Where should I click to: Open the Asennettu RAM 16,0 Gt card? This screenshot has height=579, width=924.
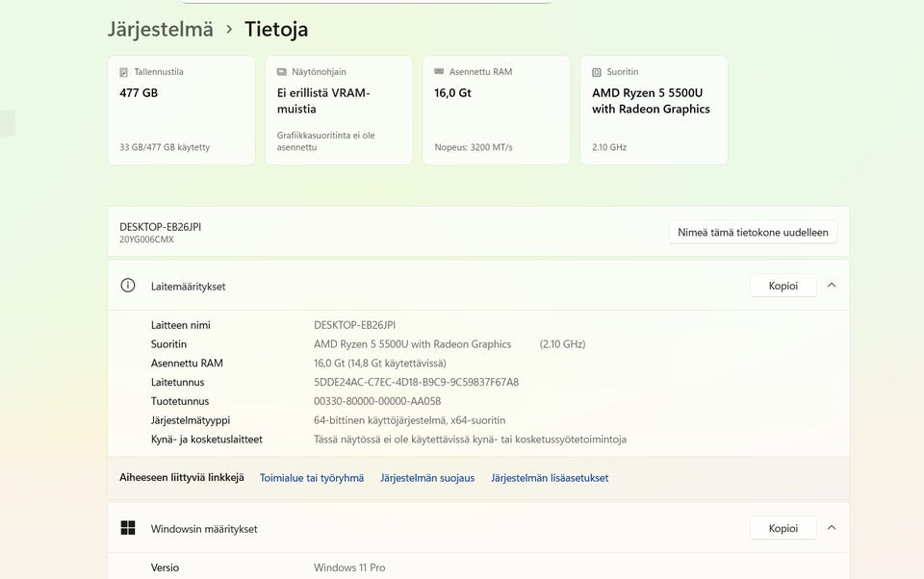tap(497, 111)
